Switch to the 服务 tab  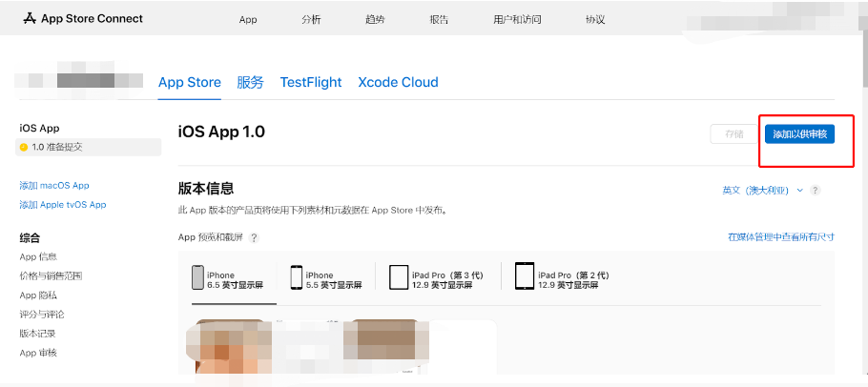click(x=250, y=82)
